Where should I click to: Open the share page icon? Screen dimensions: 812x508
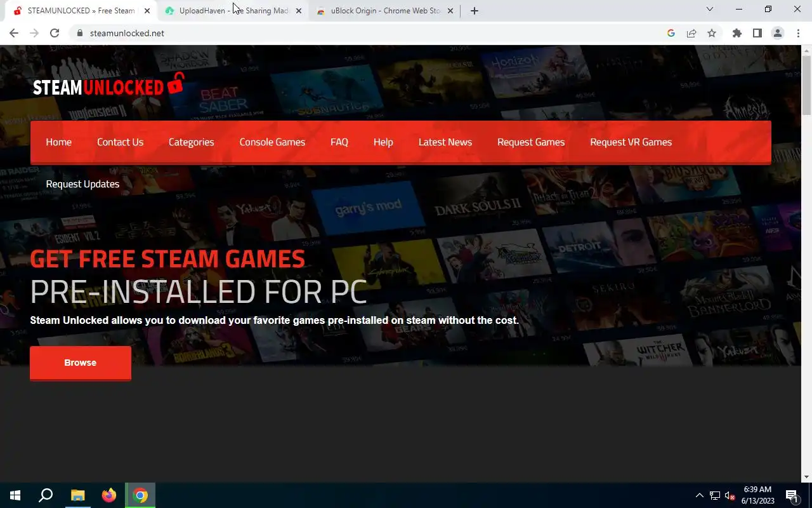point(691,33)
